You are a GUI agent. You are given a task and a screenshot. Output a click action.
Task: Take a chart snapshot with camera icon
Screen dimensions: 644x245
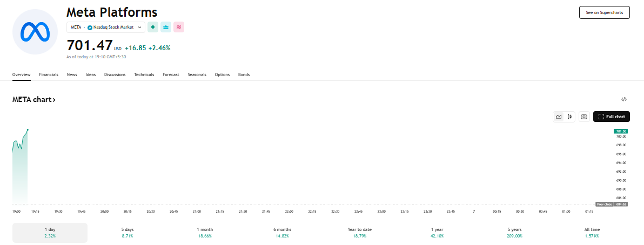tap(584, 117)
